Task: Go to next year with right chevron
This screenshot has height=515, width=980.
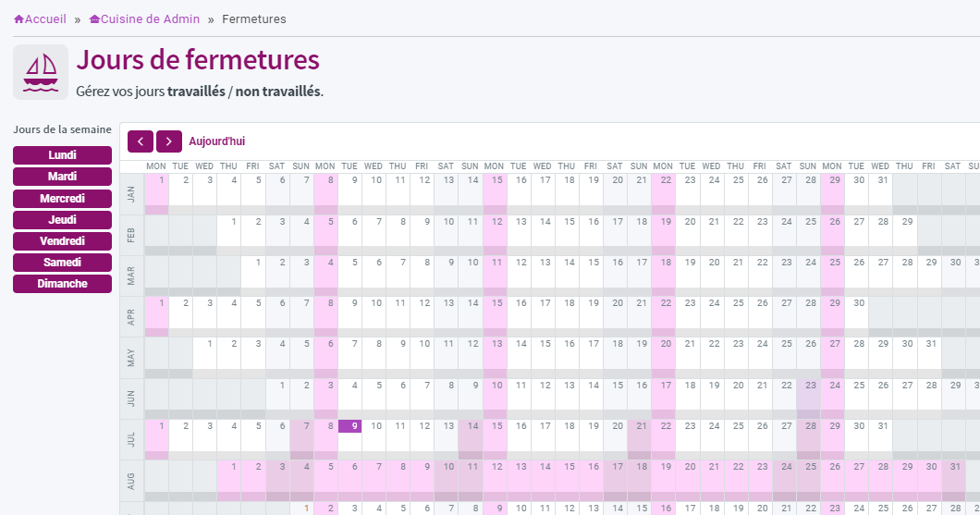Action: [x=169, y=141]
